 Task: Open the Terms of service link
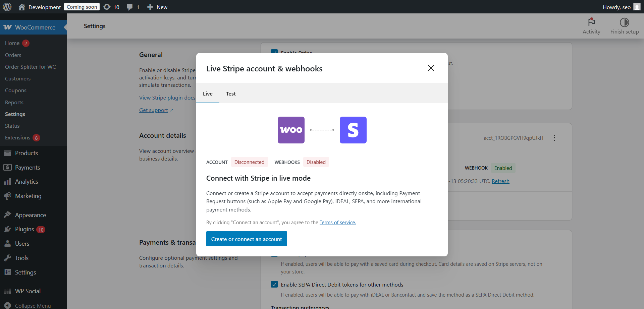(338, 222)
